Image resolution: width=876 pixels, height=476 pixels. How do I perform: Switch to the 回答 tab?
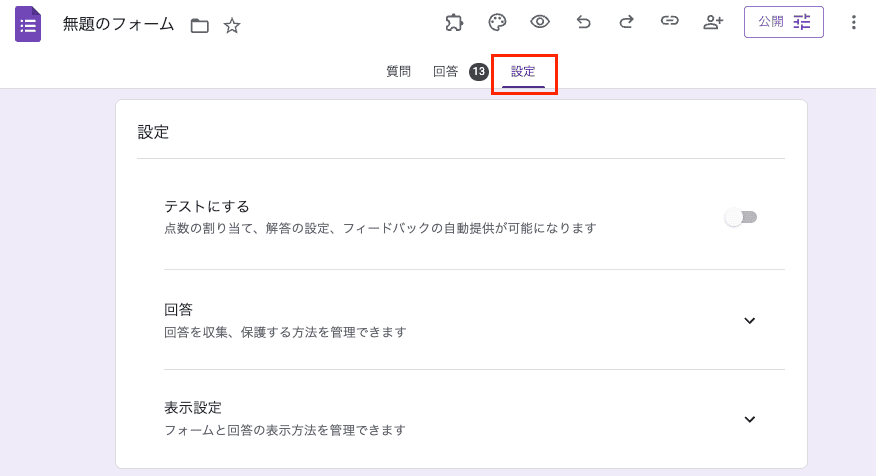[x=446, y=72]
